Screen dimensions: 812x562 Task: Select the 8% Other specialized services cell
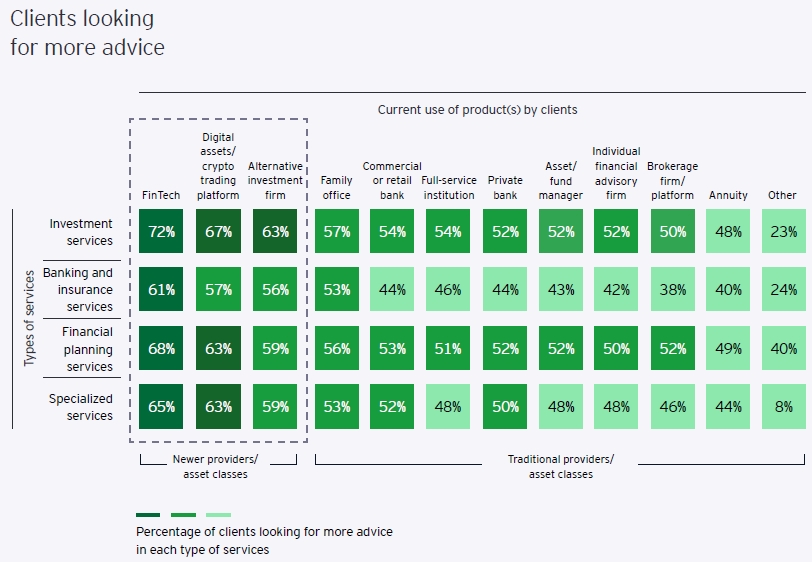783,407
